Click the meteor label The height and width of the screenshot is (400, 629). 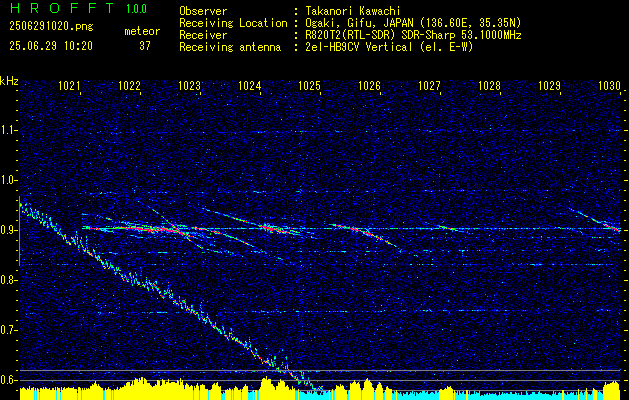click(x=142, y=31)
